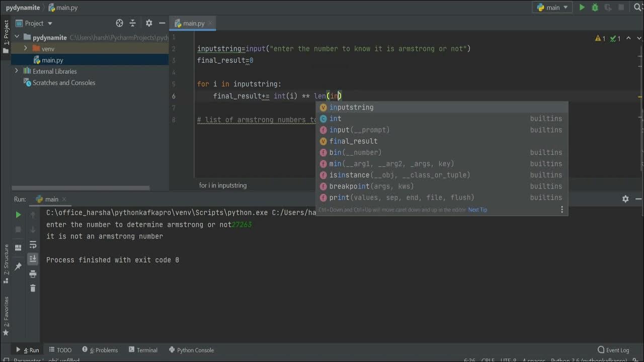Start debugging with the green bug icon
Viewport: 644px width, 362px height.
coord(595,8)
